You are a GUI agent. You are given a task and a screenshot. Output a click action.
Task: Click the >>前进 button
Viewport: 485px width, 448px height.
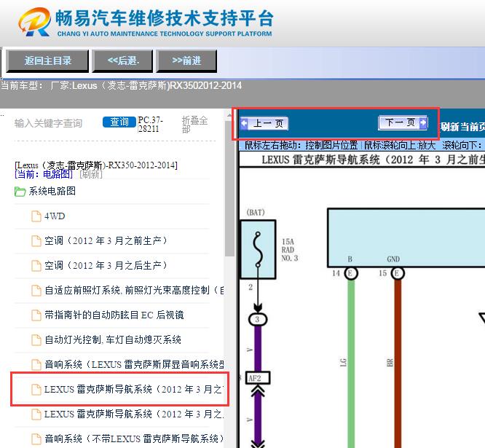186,61
